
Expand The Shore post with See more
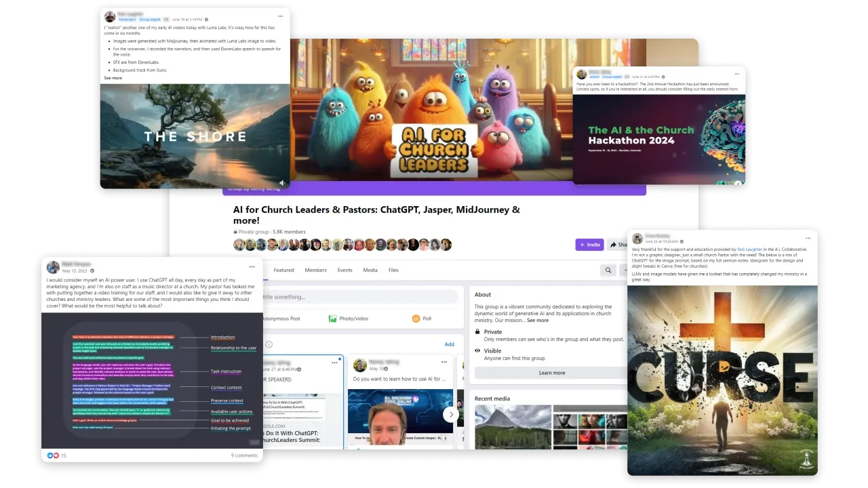[x=113, y=78]
